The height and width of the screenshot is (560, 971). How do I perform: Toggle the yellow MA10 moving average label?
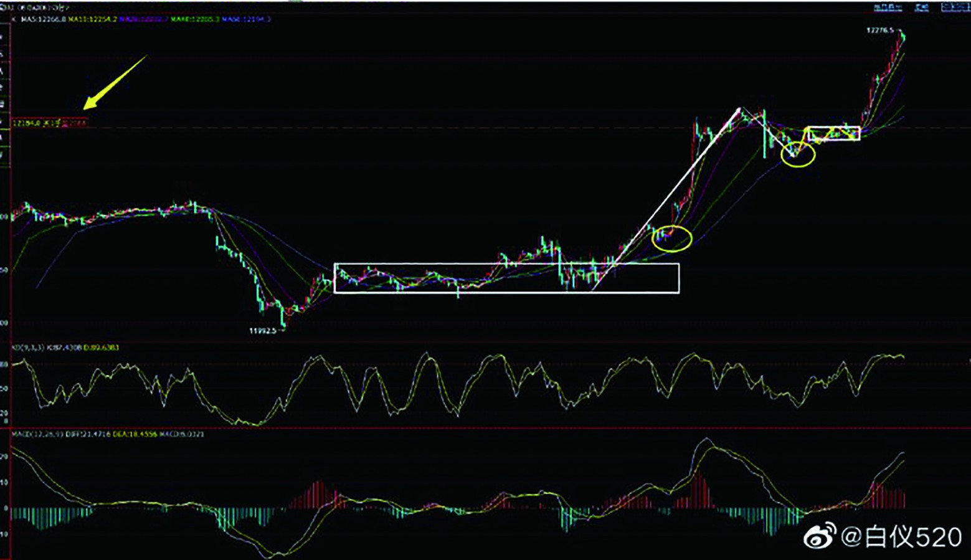92,19
